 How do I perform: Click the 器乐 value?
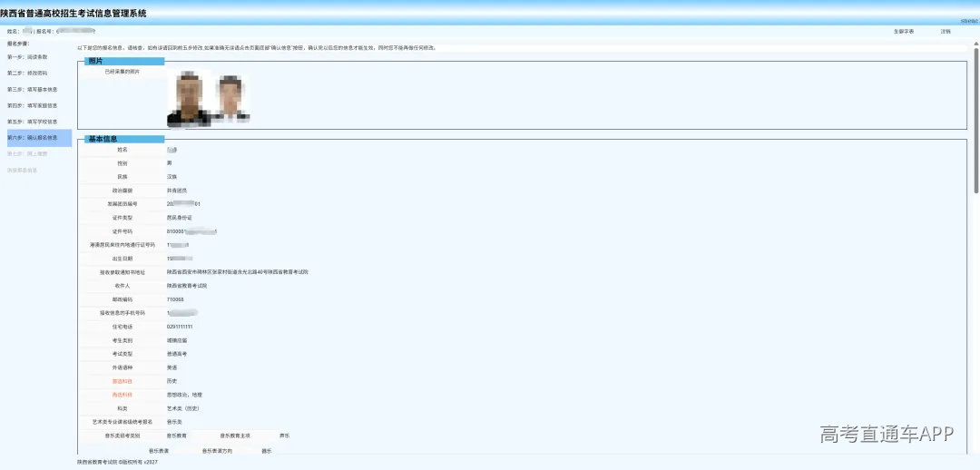(x=266, y=451)
